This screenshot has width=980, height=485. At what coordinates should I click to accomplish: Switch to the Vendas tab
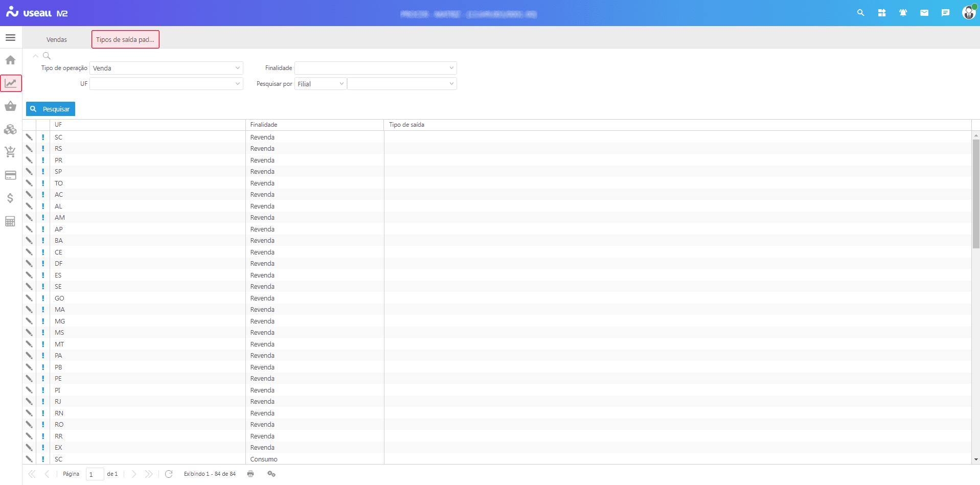pos(56,39)
